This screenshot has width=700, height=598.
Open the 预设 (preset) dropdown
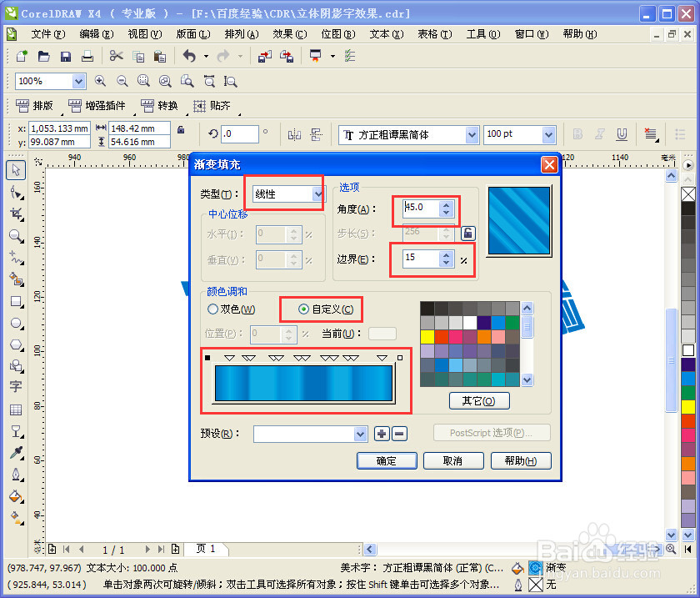(360, 434)
